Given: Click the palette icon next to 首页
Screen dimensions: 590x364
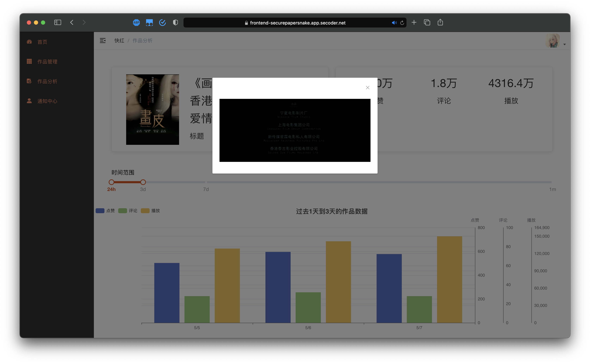Looking at the screenshot, I should tap(29, 41).
